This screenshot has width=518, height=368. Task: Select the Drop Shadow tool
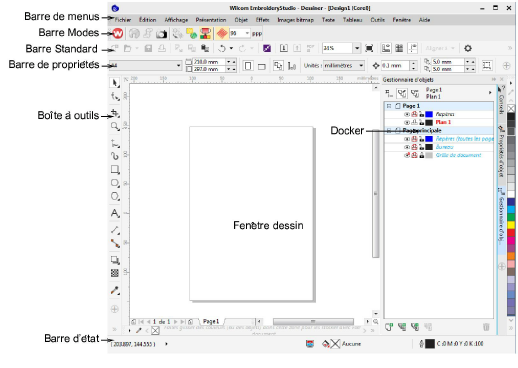coord(115,260)
